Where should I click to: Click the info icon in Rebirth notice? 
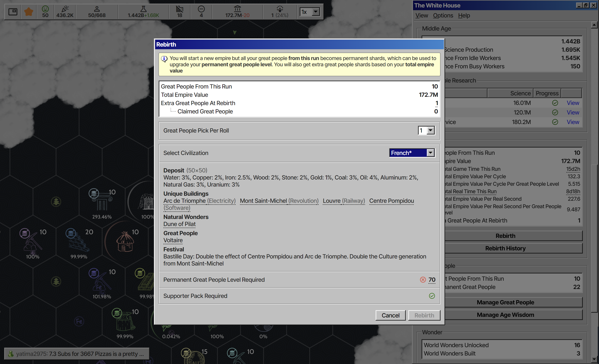coord(164,59)
